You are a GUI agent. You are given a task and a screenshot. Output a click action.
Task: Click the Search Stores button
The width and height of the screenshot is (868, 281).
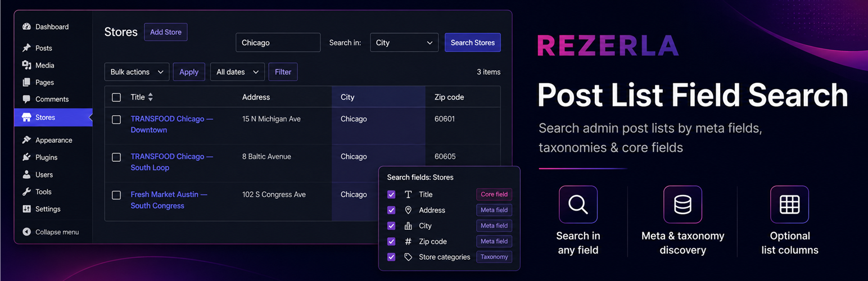(473, 43)
